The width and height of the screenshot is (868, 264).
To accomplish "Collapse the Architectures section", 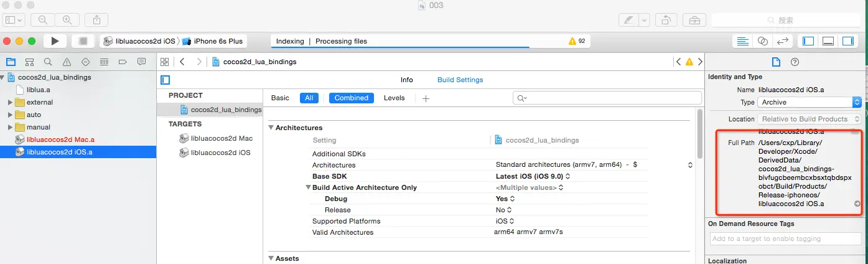I will click(271, 128).
